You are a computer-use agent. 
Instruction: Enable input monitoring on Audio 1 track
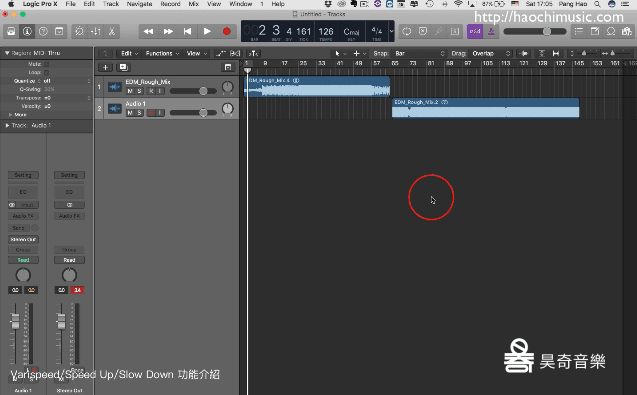pos(160,113)
